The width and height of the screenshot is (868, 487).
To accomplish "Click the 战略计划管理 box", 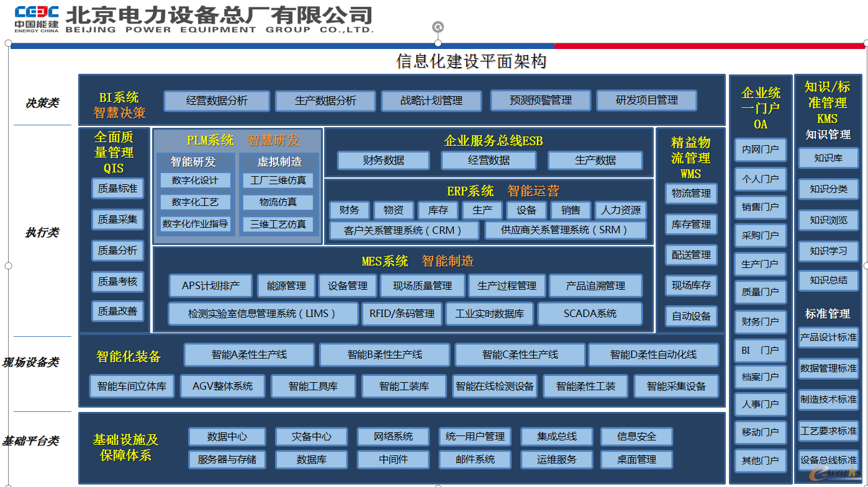I will pos(432,101).
